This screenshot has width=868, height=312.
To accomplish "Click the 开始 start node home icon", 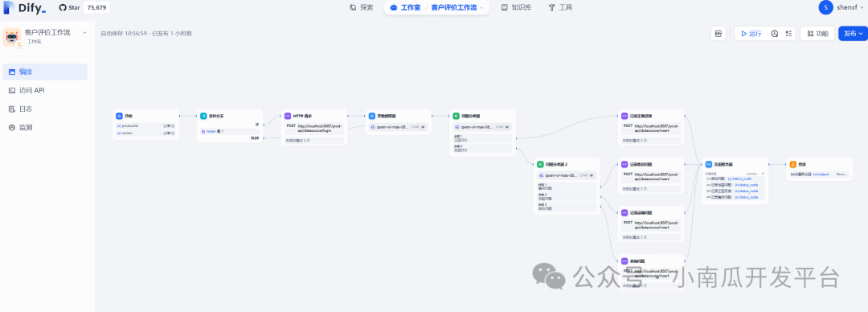I will (119, 116).
